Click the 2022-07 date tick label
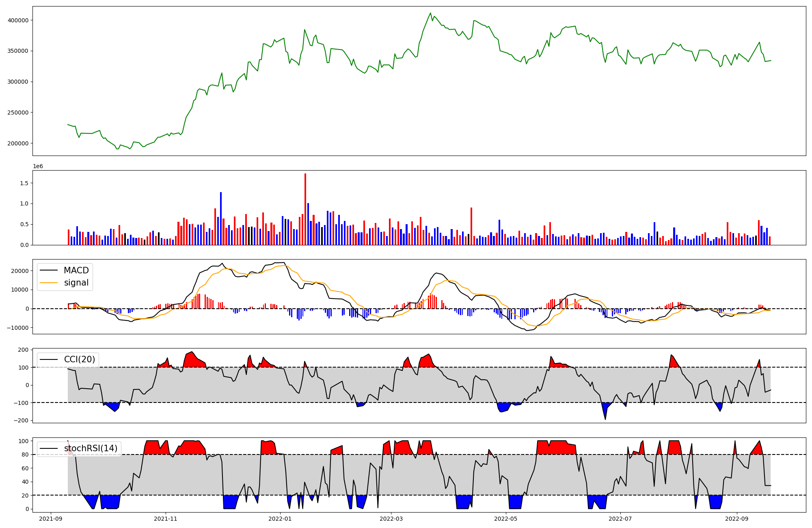The width and height of the screenshot is (812, 528). 620,519
